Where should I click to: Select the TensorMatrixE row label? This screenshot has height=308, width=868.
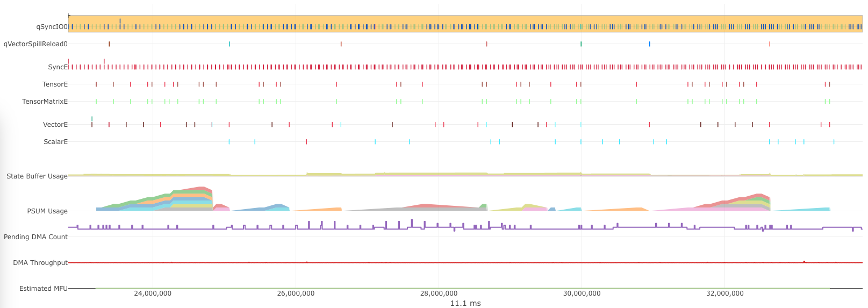(x=45, y=102)
